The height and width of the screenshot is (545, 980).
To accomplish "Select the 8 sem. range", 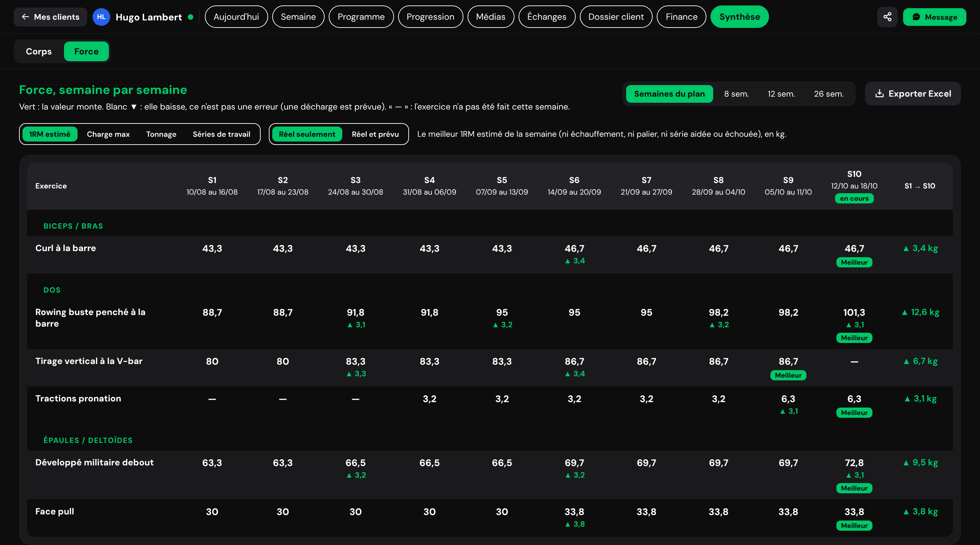I will 736,94.
